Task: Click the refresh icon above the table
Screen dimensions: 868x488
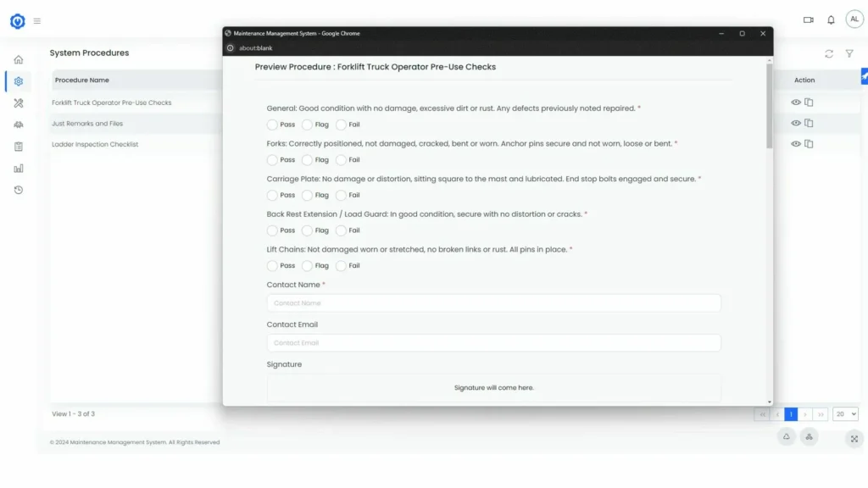Action: [x=829, y=53]
